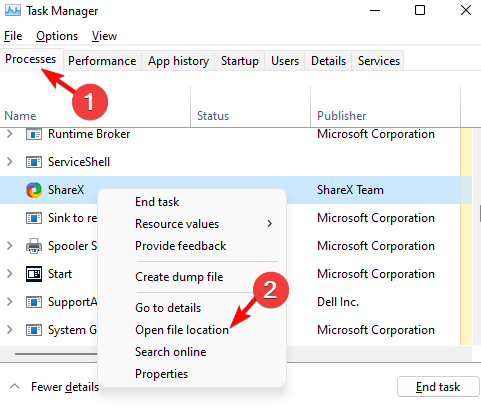Viewport: 481px width, 408px height.
Task: Click the ServiceShell process icon
Action: (34, 162)
